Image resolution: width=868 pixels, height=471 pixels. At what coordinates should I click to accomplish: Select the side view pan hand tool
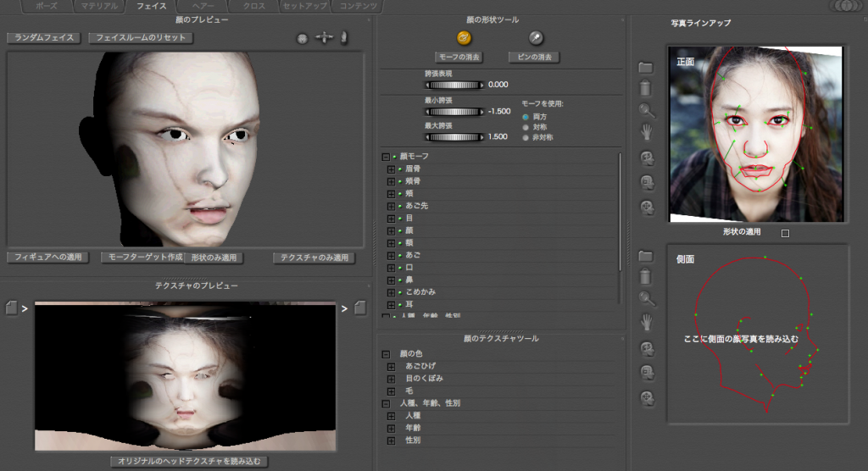647,322
